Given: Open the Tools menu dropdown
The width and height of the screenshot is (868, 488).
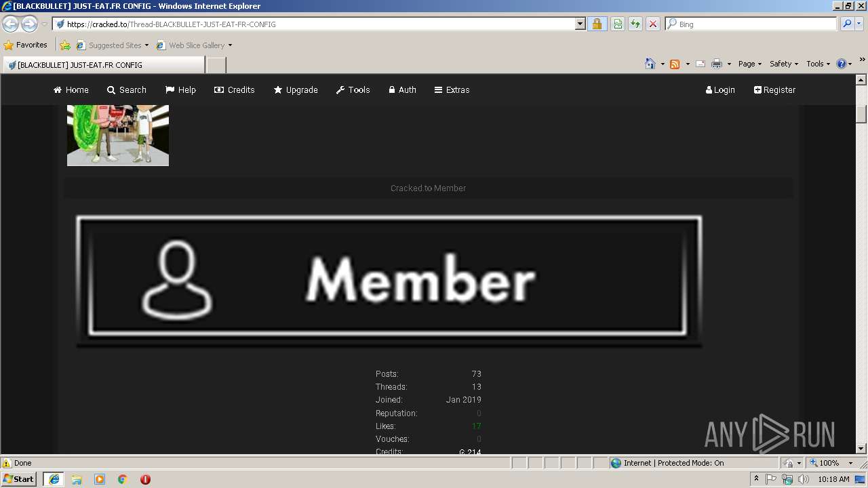Looking at the screenshot, I should [x=818, y=64].
